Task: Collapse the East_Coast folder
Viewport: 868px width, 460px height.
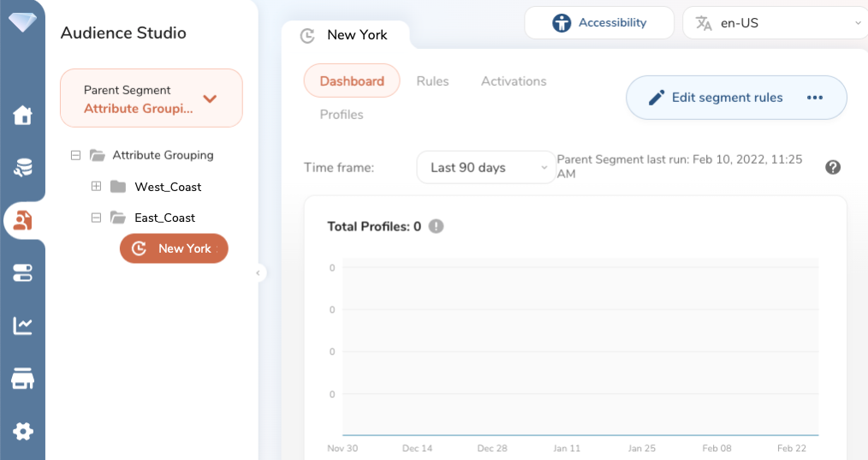Action: tap(96, 218)
